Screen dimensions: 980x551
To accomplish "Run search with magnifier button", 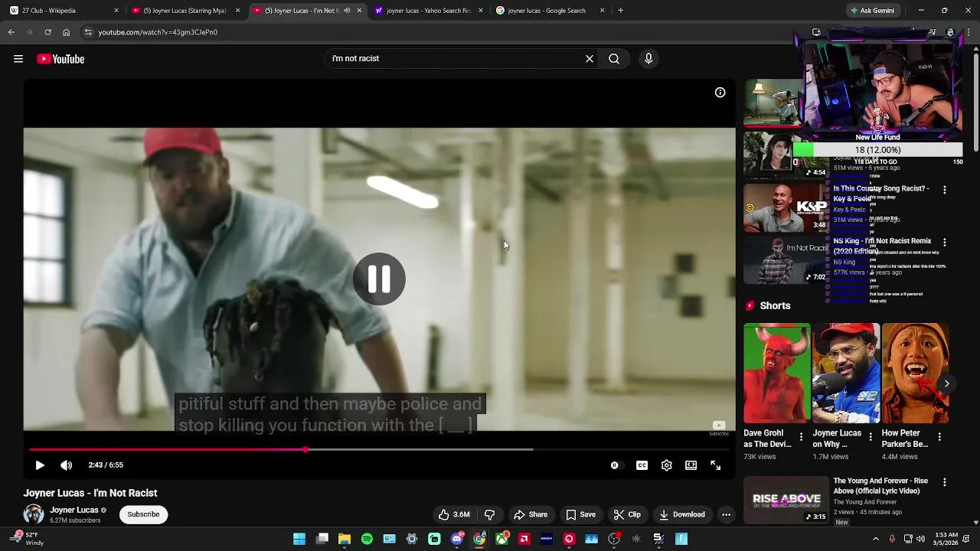I will [x=614, y=58].
